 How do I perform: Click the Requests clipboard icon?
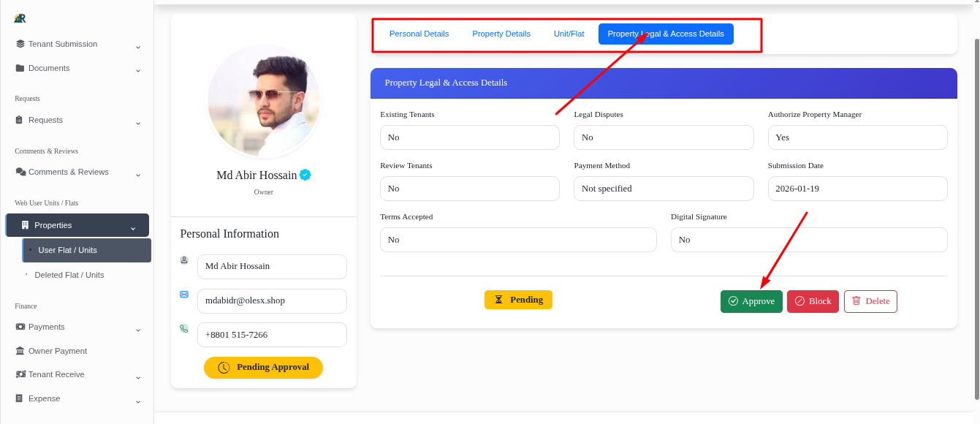point(20,120)
